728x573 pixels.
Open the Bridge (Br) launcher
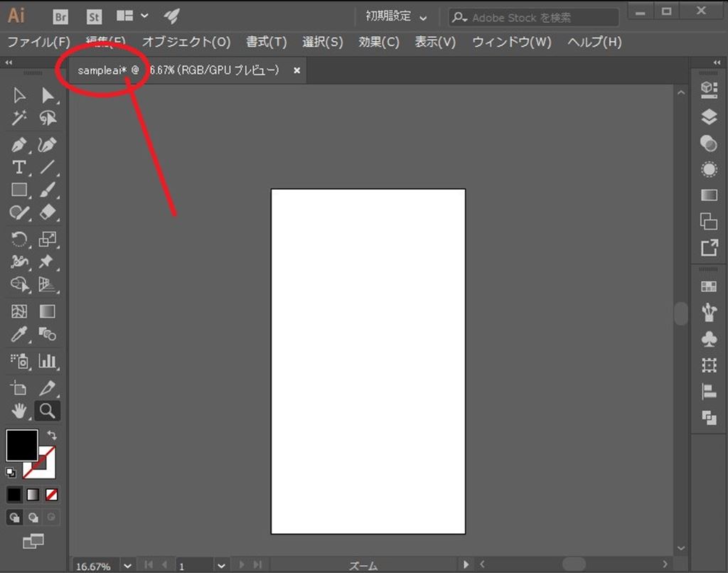(x=60, y=16)
